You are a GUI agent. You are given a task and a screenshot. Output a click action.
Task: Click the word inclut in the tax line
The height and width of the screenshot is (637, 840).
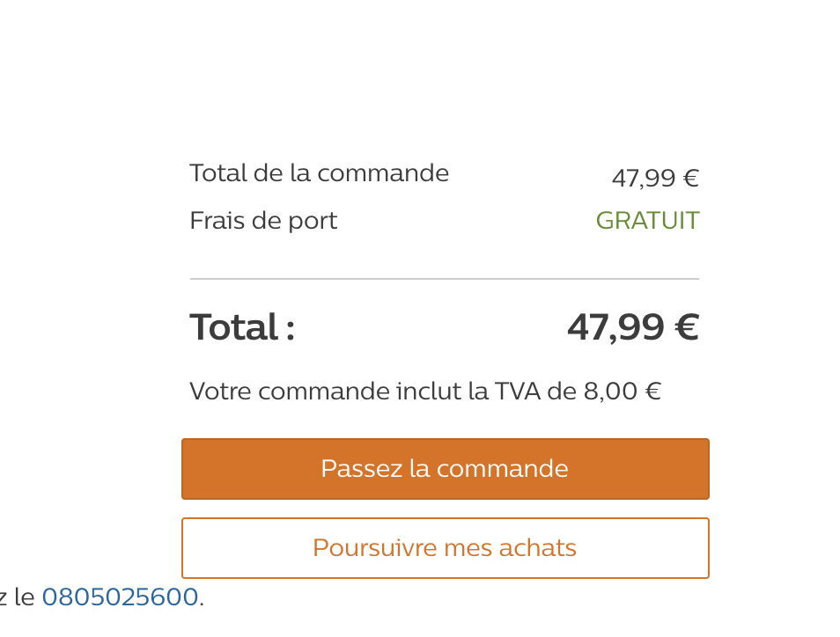(429, 392)
